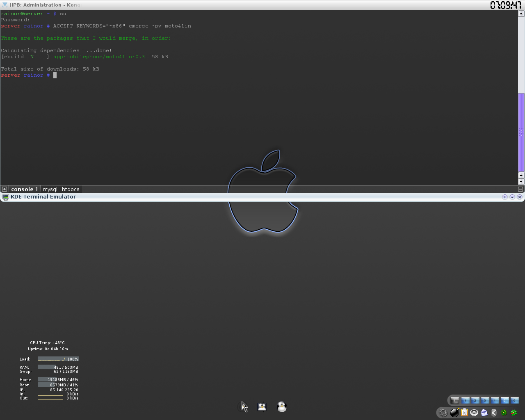Viewport: 525px width, 420px height.
Task: Click the Home disk usage bar 46%
Action: point(58,379)
